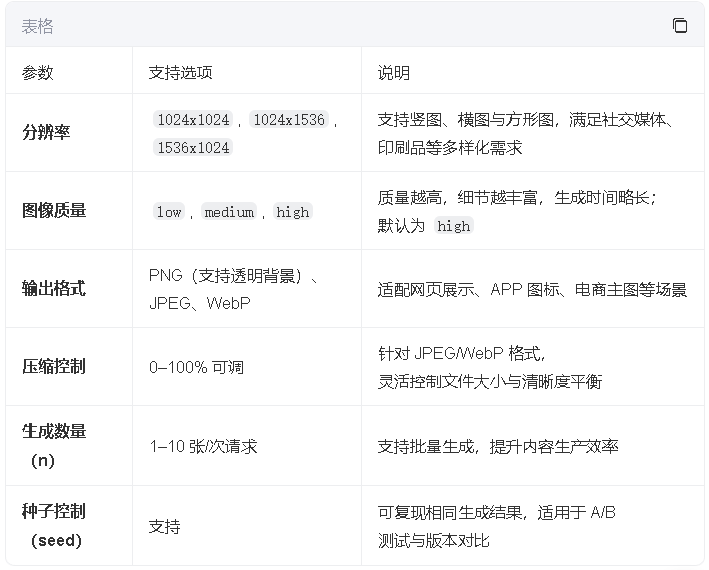Click the 支持 cell in seed row
The image size is (709, 570).
click(165, 527)
